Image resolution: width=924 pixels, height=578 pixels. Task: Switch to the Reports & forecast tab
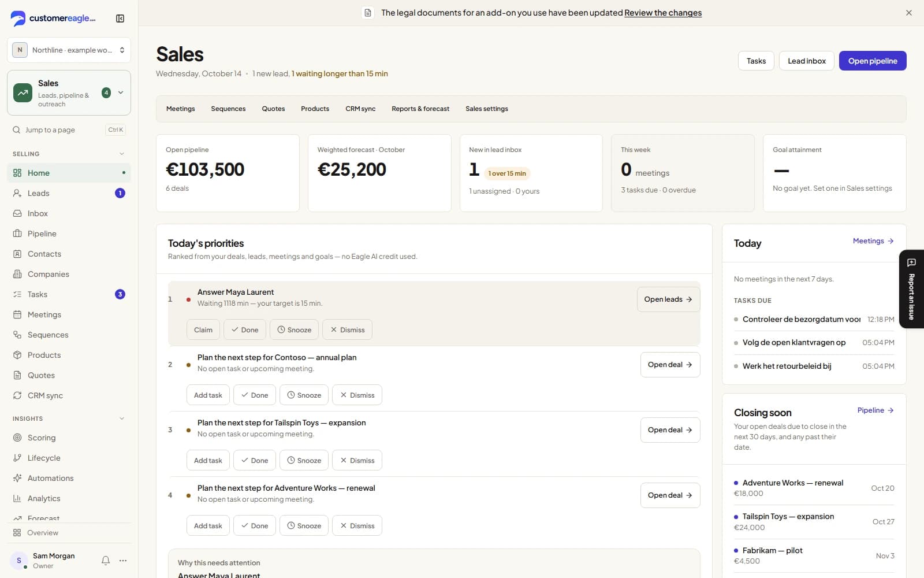[x=420, y=109]
